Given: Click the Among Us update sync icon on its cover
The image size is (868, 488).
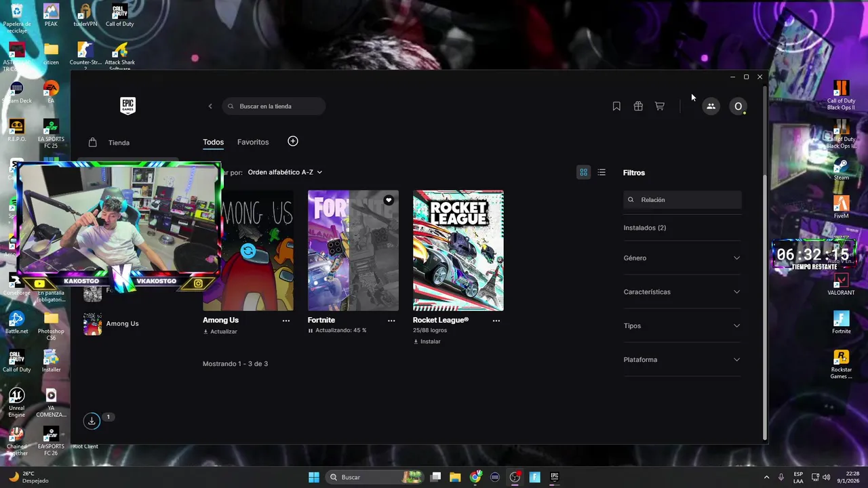Looking at the screenshot, I should (248, 251).
